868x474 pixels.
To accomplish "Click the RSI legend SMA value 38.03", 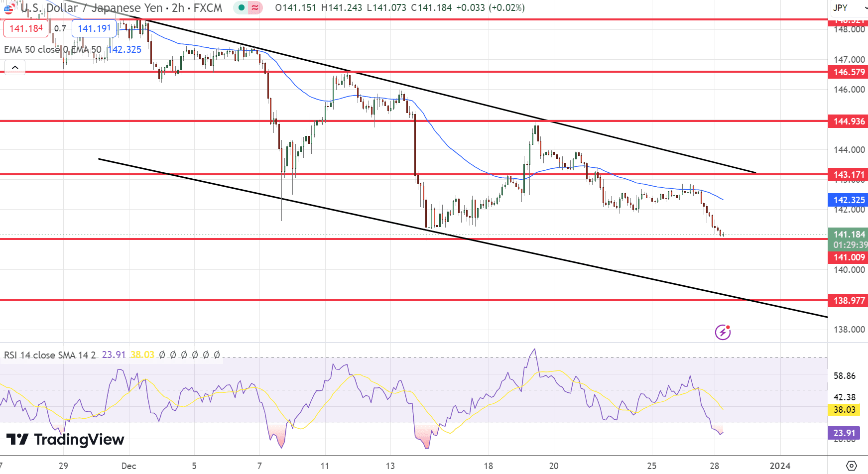I will coord(142,355).
